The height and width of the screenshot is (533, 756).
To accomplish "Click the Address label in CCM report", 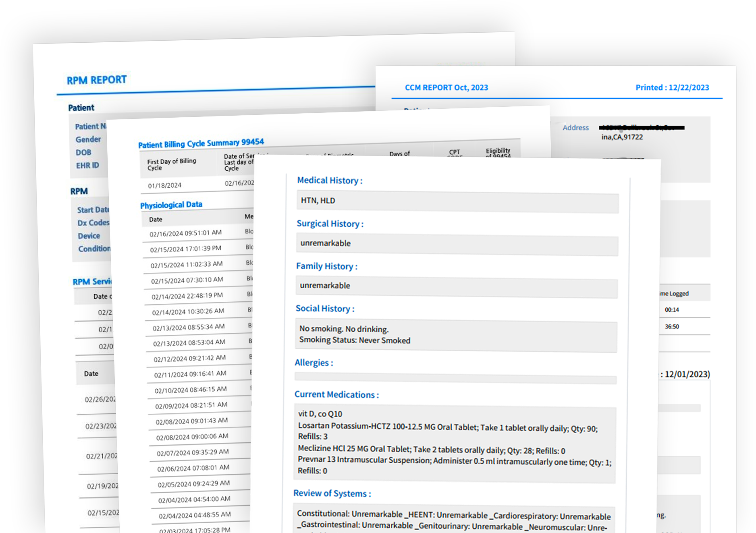I will click(x=575, y=127).
